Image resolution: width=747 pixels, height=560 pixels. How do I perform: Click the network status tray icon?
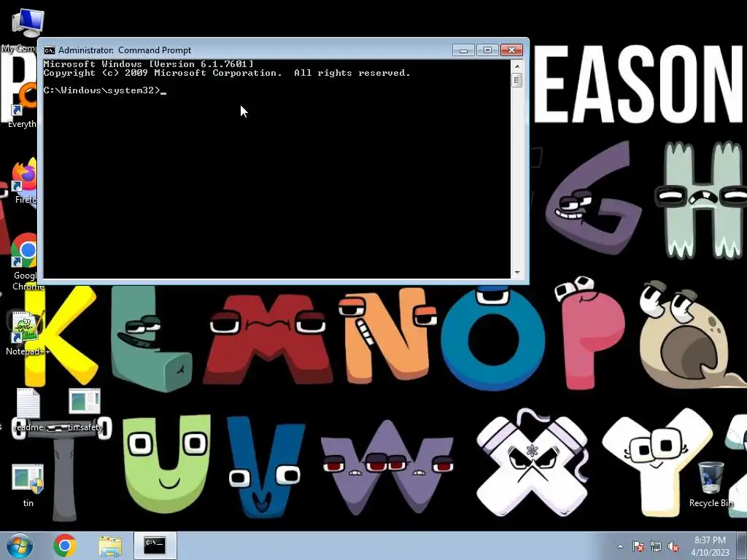pyautogui.click(x=656, y=546)
